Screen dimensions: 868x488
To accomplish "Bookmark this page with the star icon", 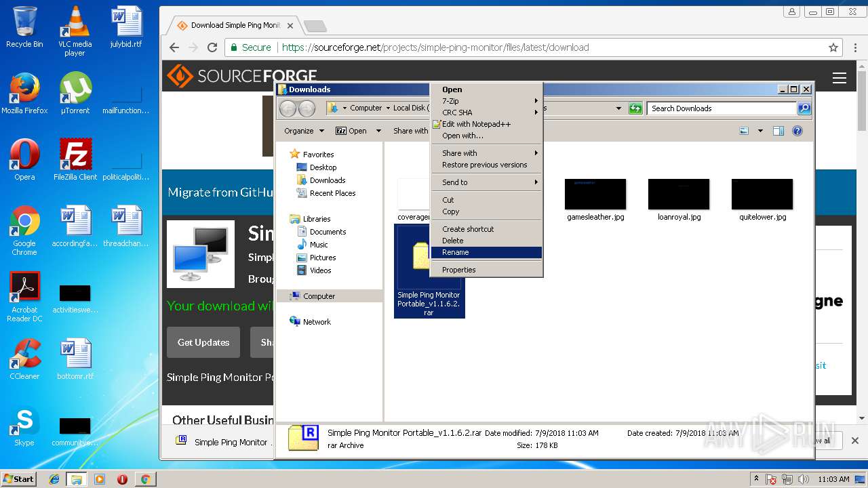I will [x=833, y=47].
